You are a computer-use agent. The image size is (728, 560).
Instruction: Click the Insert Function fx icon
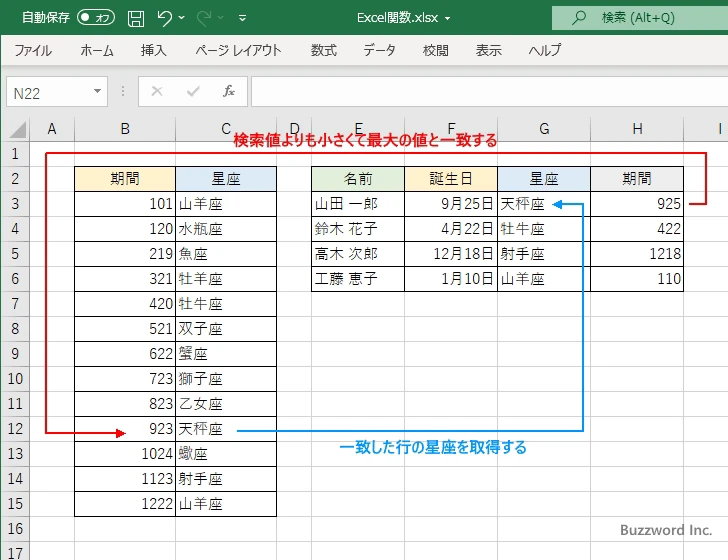click(x=228, y=92)
